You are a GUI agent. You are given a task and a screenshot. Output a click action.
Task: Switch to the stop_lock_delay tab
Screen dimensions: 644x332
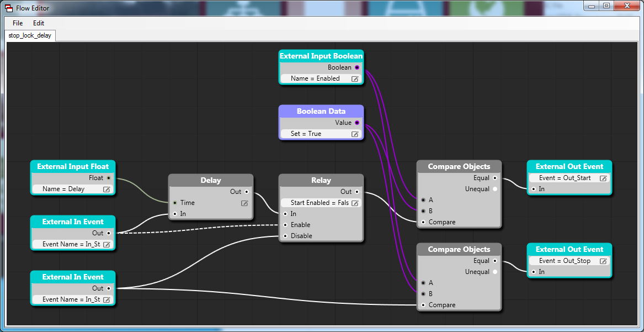[30, 35]
